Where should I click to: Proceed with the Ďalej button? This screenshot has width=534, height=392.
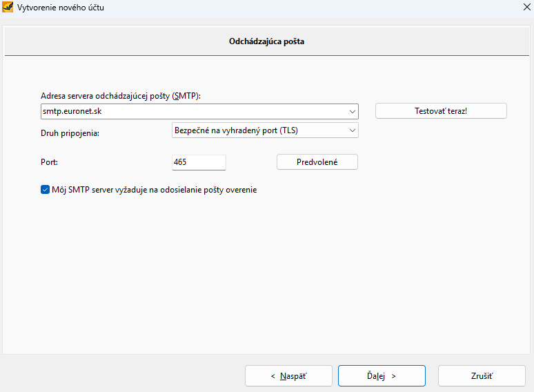(382, 376)
